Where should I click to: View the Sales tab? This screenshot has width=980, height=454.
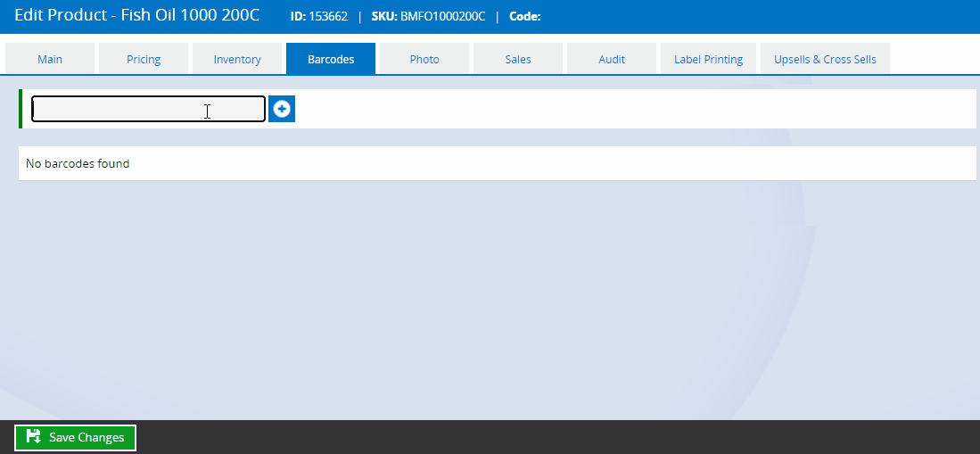click(x=518, y=59)
